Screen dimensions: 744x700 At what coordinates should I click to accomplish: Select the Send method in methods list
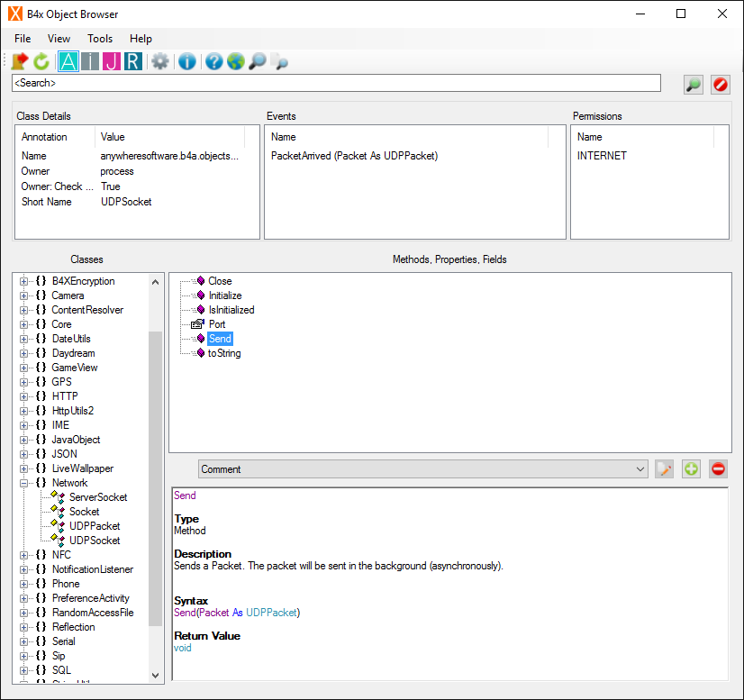220,339
